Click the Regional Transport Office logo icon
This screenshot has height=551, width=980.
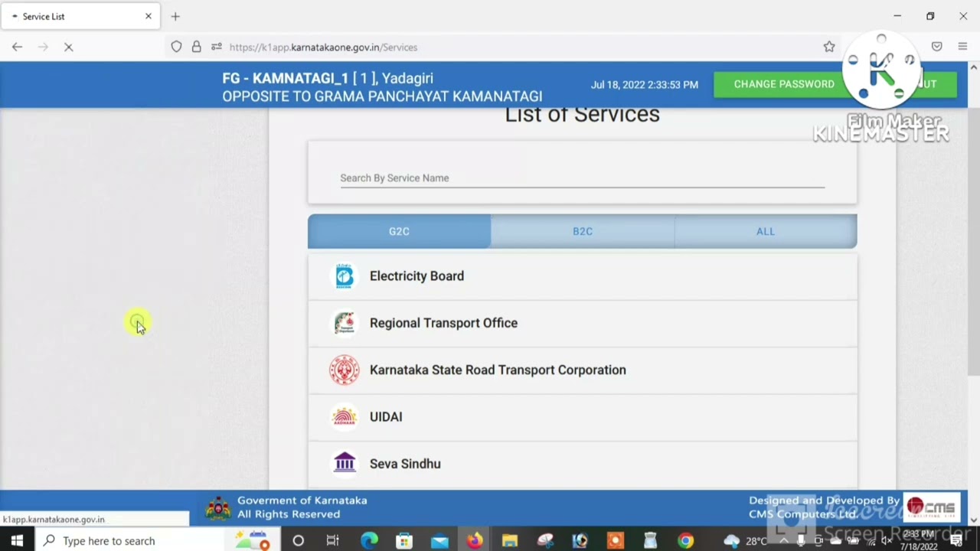coord(345,323)
